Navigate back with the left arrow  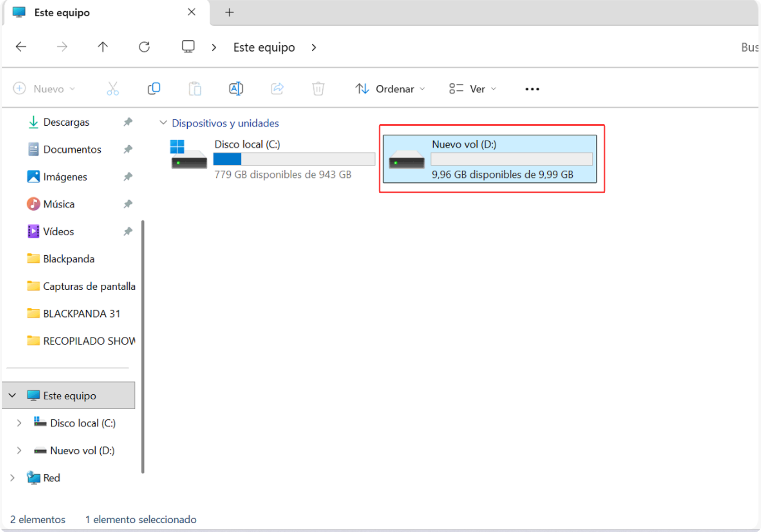click(21, 47)
